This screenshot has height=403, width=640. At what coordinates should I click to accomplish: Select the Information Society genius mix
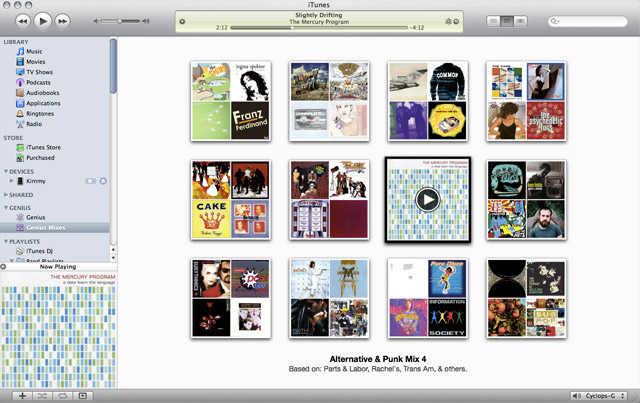(x=427, y=298)
